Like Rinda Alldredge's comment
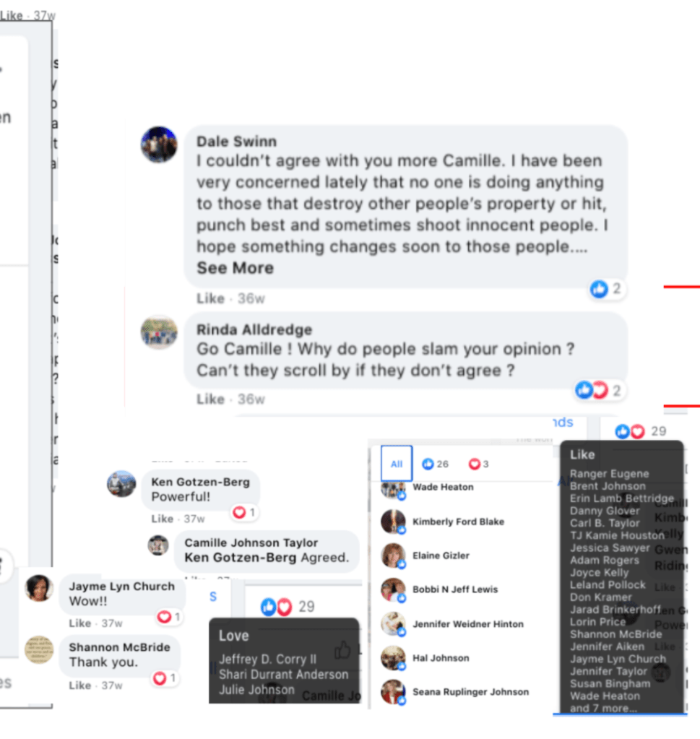 pyautogui.click(x=210, y=399)
